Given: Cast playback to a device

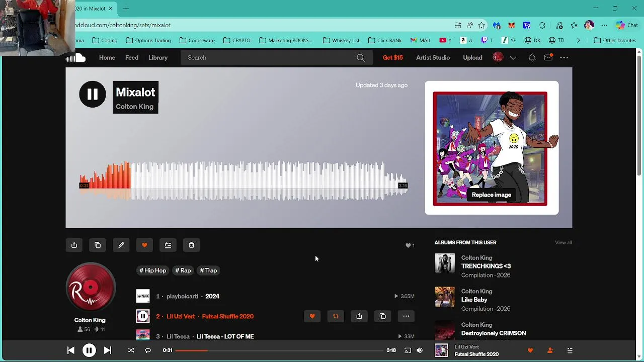Looking at the screenshot, I should 408,350.
